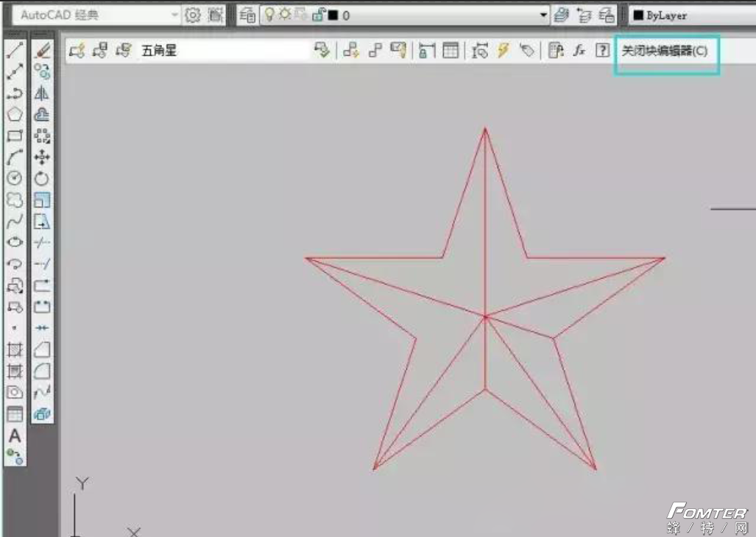This screenshot has height=537, width=756.
Task: Select the Mirror tool
Action: click(42, 93)
